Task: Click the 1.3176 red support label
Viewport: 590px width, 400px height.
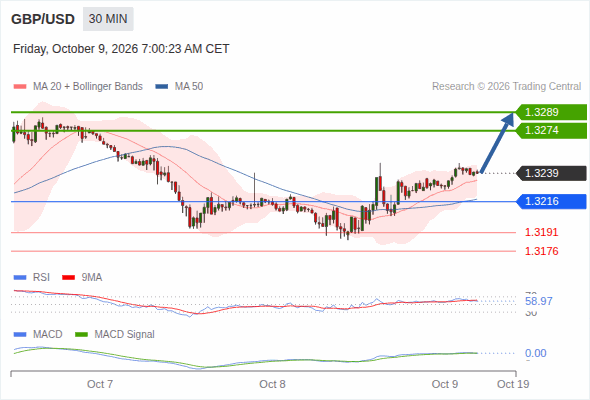Action: (x=541, y=251)
